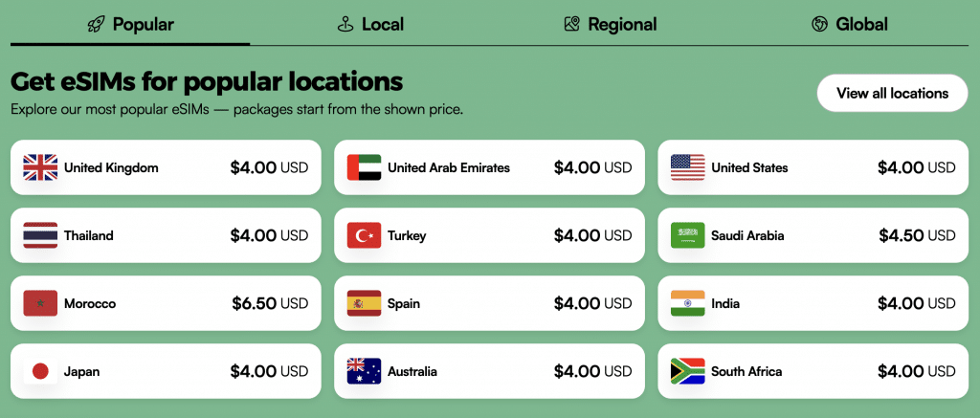This screenshot has height=418, width=980.
Task: Choose the India eSIM package
Action: 813,303
